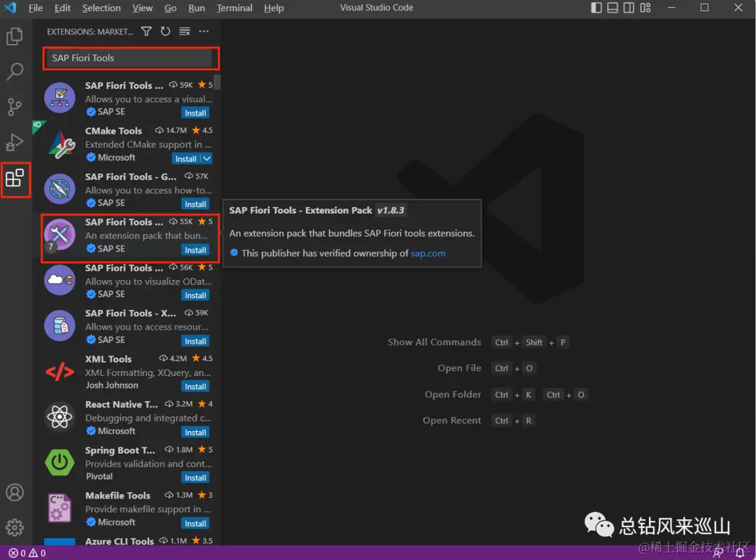The image size is (756, 560).
Task: Open install options dropdown for CMake Tools
Action: (206, 159)
